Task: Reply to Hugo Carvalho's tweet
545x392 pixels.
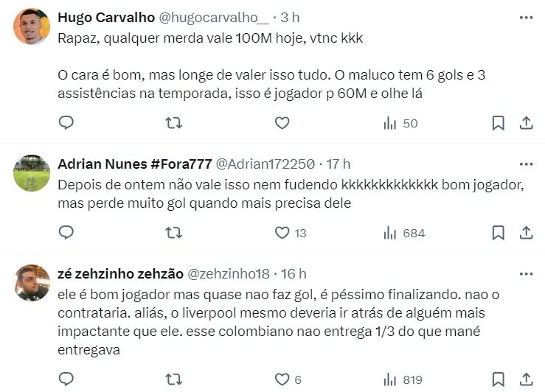Action: click(66, 123)
